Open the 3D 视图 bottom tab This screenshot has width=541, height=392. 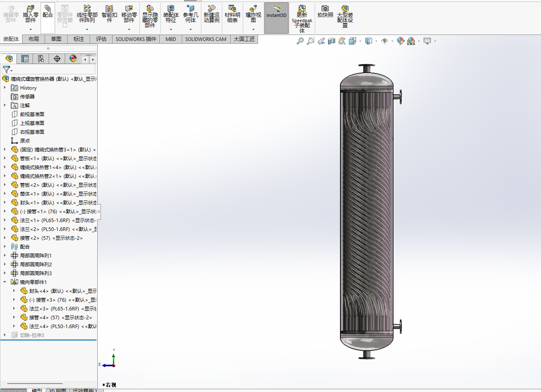point(57,390)
